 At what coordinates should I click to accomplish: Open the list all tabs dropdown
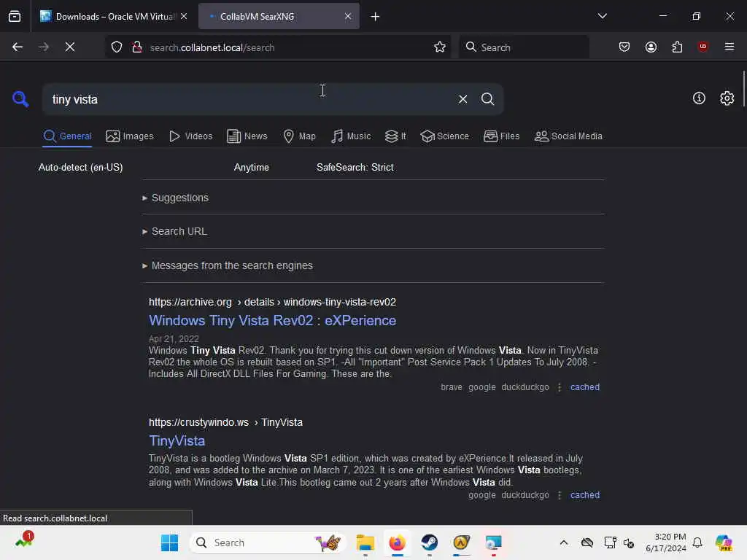602,16
